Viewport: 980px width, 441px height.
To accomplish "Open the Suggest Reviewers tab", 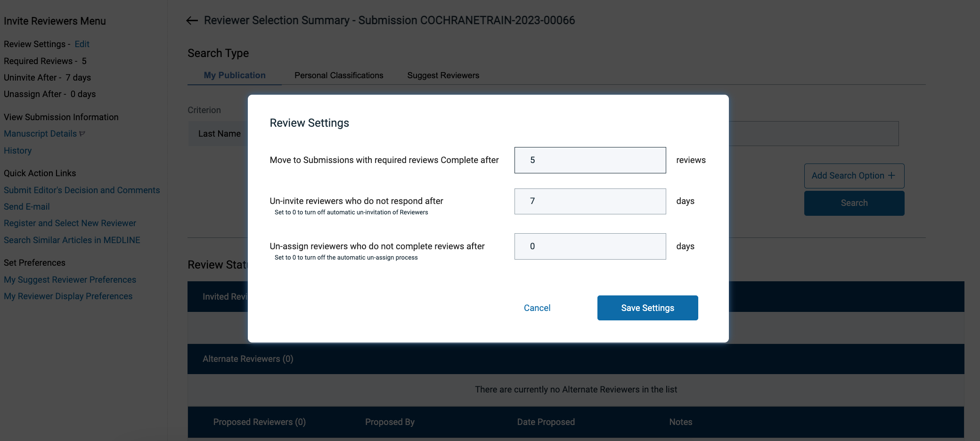I will 443,75.
